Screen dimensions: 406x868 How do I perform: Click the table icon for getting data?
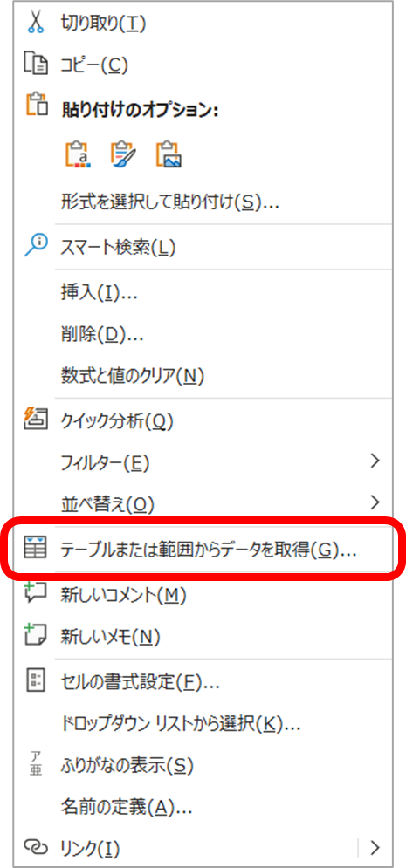point(37,547)
